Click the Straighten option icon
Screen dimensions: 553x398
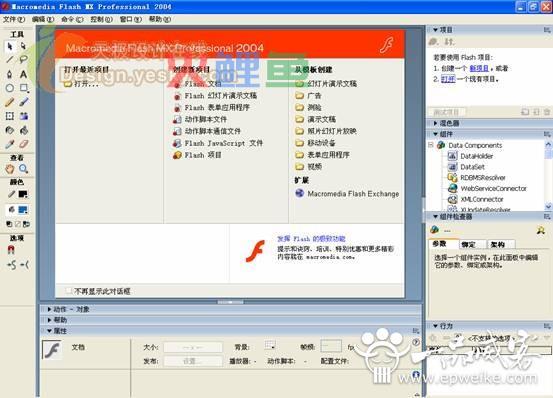click(25, 265)
